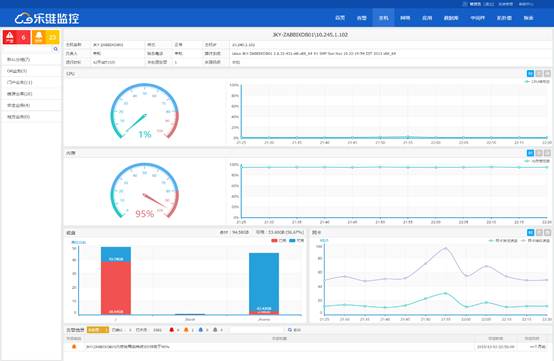Image resolution: width=554 pixels, height=361 pixels.
Task: Open the orange bell warnings badge showing 23
Action: (46, 37)
